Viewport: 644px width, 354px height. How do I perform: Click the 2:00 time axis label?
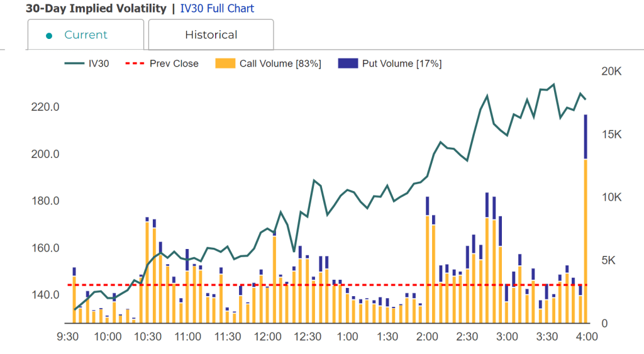(428, 337)
